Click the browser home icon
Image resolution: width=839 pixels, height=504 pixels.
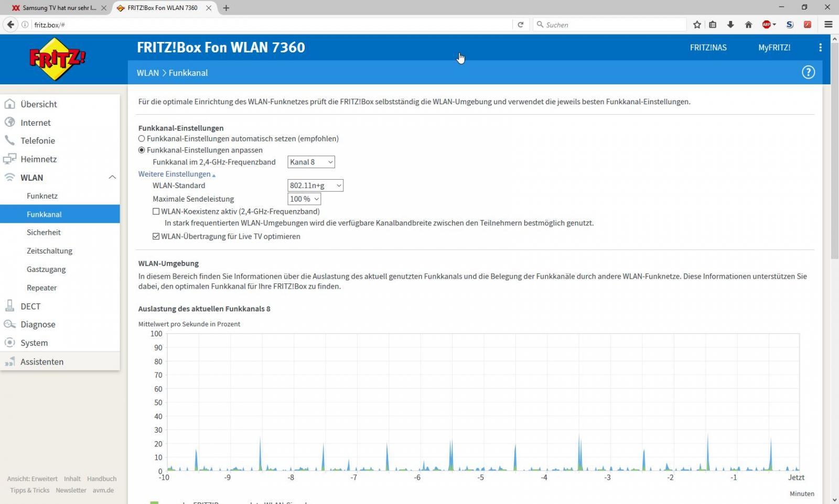click(748, 25)
